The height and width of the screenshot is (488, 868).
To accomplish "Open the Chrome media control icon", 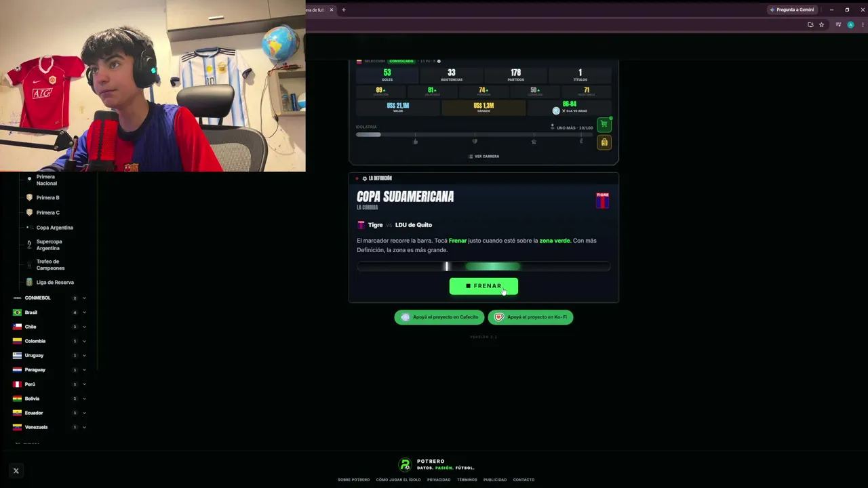I will 838,24.
